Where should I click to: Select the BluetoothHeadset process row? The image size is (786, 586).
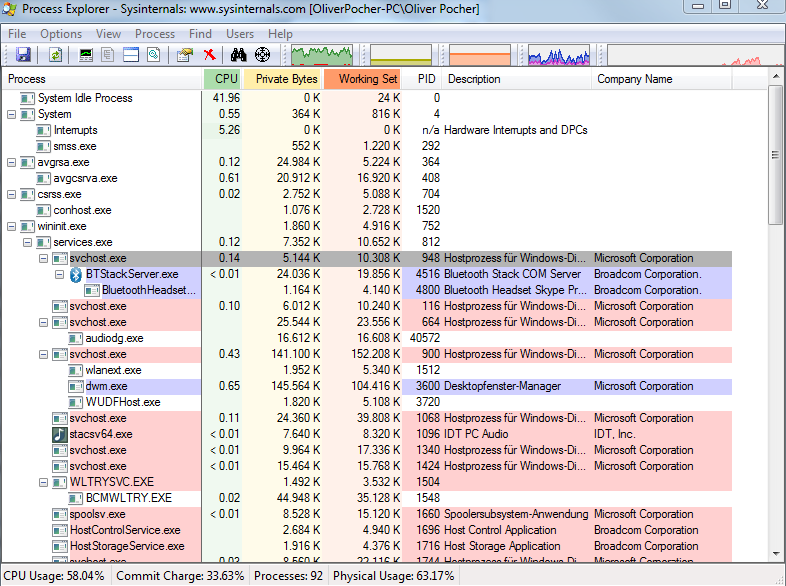[367, 290]
